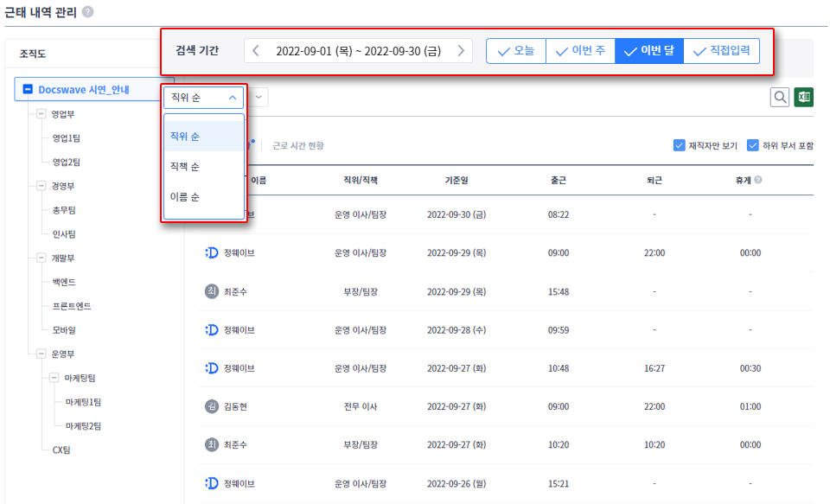Screen dimensions: 830x504
Task: Click the 16:27 clock-out time
Action: click(654, 368)
